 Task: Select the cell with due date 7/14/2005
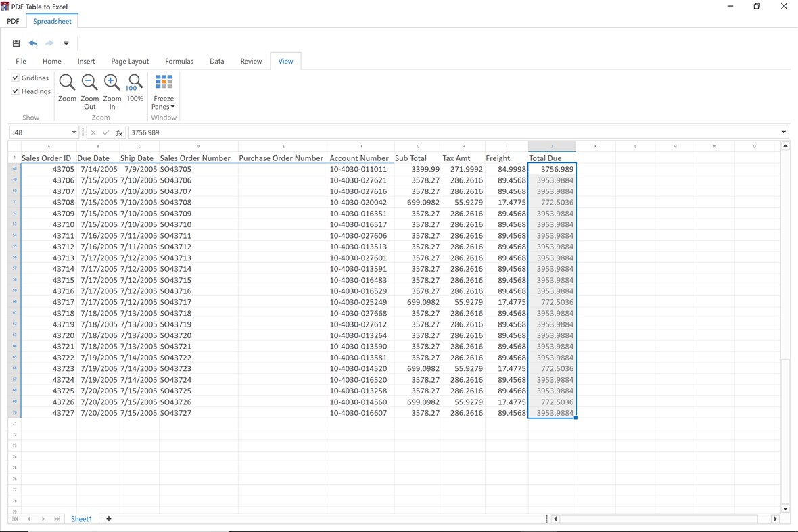pos(98,169)
